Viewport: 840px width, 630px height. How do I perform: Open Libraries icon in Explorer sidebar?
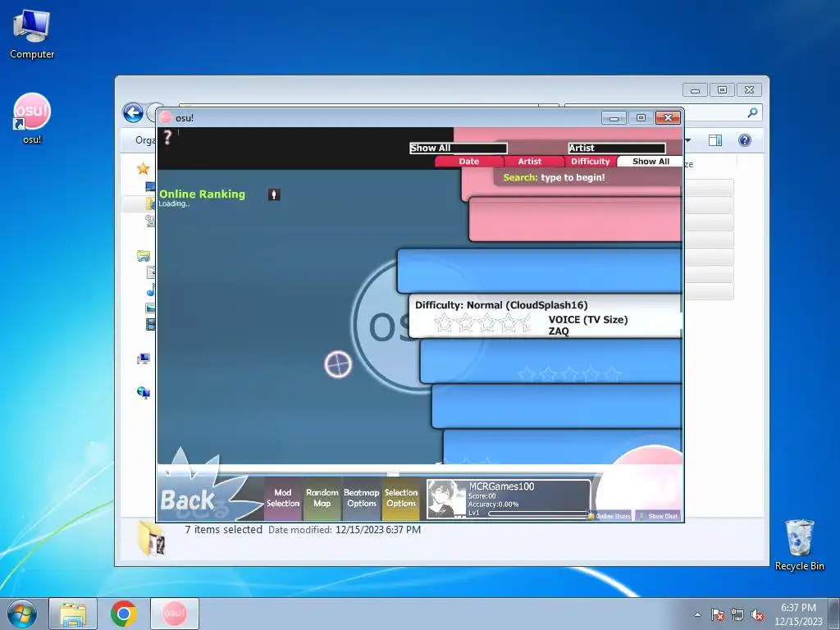[x=143, y=256]
